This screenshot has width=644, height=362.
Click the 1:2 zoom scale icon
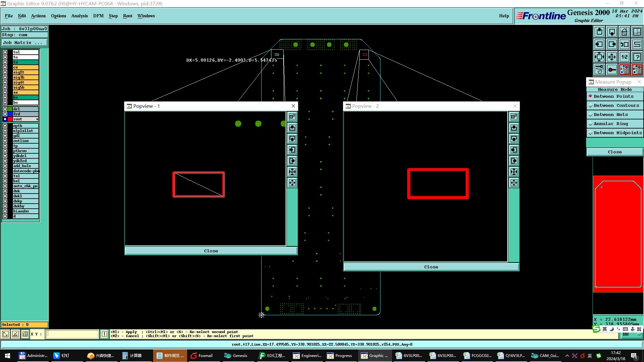pyautogui.click(x=624, y=57)
